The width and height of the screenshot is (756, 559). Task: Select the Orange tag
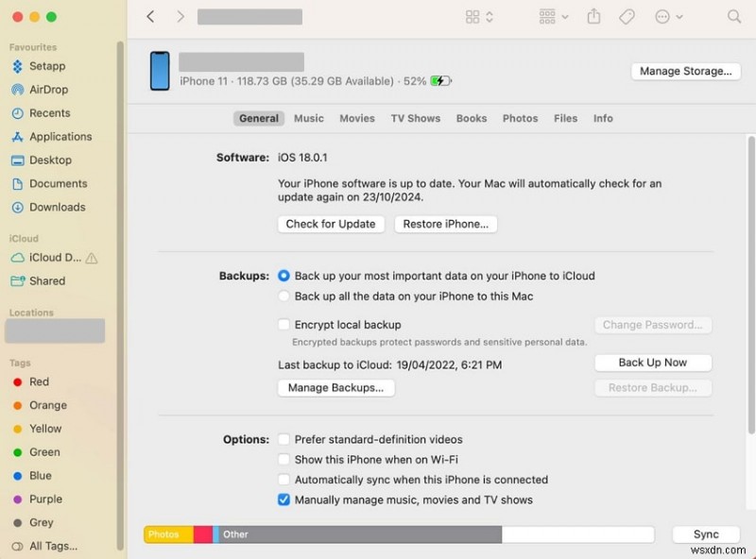(x=48, y=405)
